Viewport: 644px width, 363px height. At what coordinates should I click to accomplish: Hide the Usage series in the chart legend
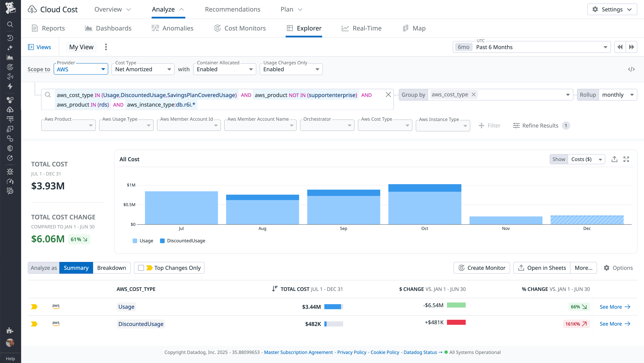pyautogui.click(x=143, y=241)
